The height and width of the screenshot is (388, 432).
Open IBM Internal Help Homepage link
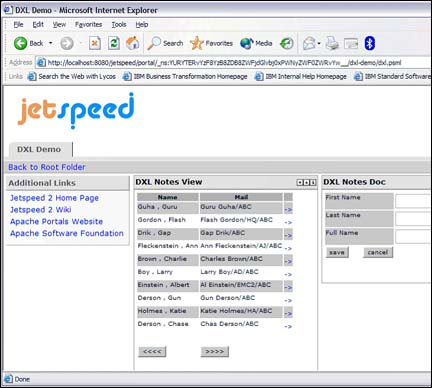301,77
